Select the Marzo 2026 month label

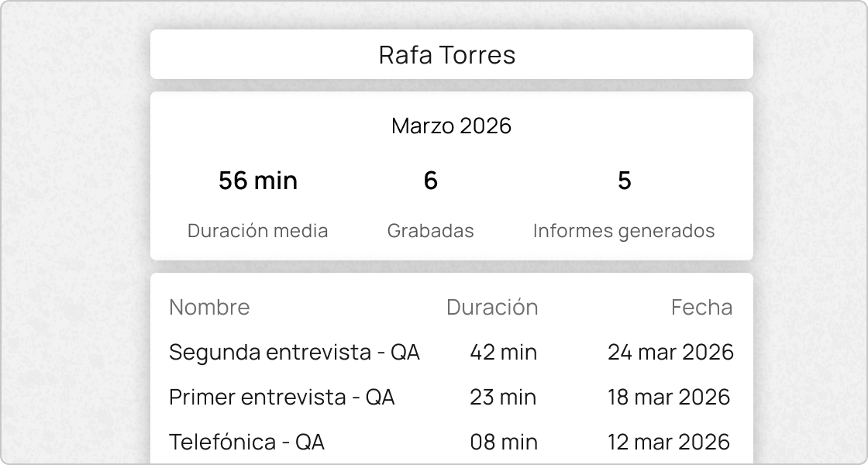click(x=452, y=126)
